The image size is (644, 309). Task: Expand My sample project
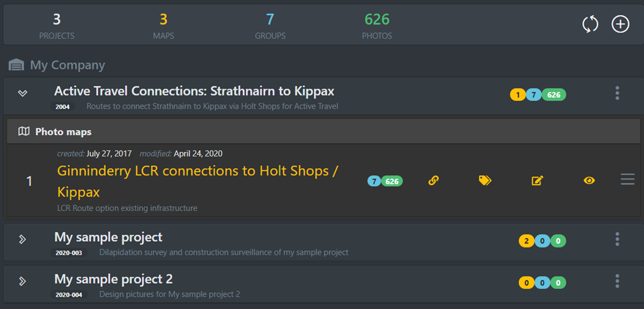(23, 239)
